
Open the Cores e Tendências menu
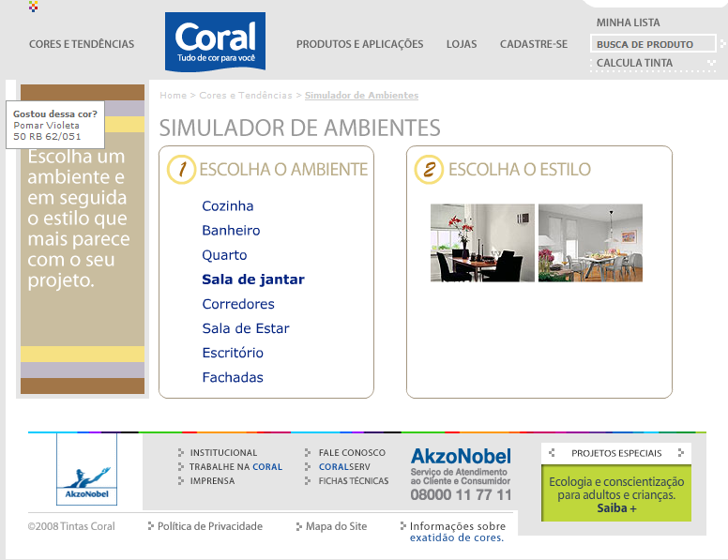pyautogui.click(x=82, y=44)
